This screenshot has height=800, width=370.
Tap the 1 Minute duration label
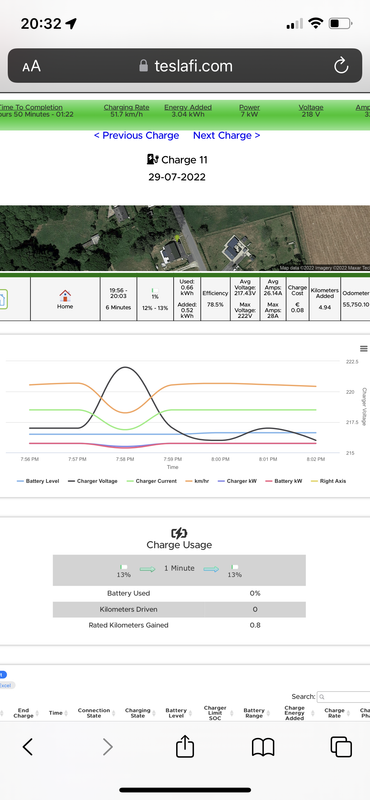[179, 568]
